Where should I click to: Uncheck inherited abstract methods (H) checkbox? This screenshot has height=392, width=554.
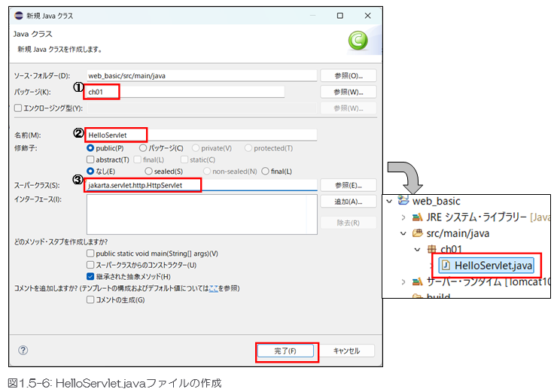click(91, 276)
